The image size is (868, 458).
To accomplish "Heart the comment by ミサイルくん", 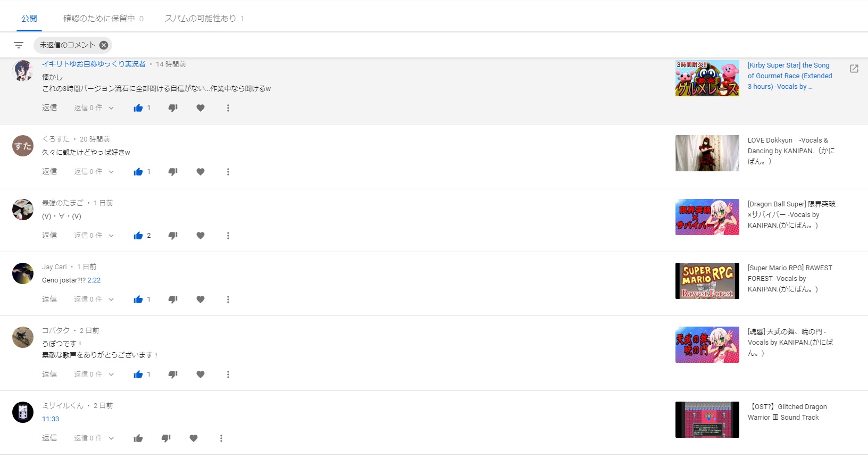I will pyautogui.click(x=194, y=438).
